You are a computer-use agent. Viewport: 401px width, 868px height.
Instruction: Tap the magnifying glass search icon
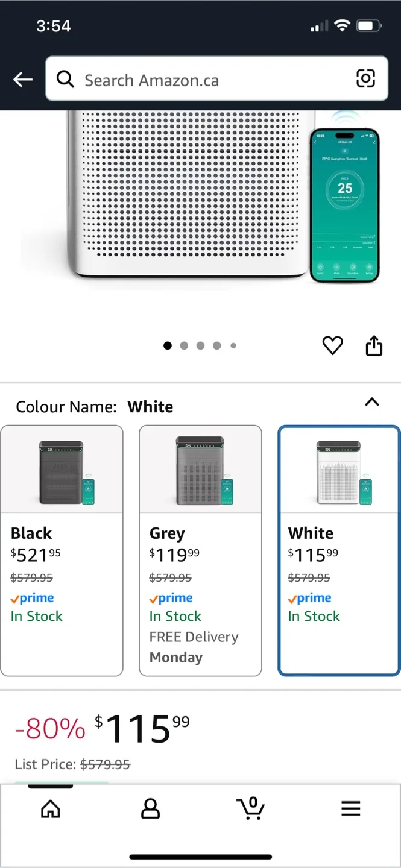[x=65, y=79]
